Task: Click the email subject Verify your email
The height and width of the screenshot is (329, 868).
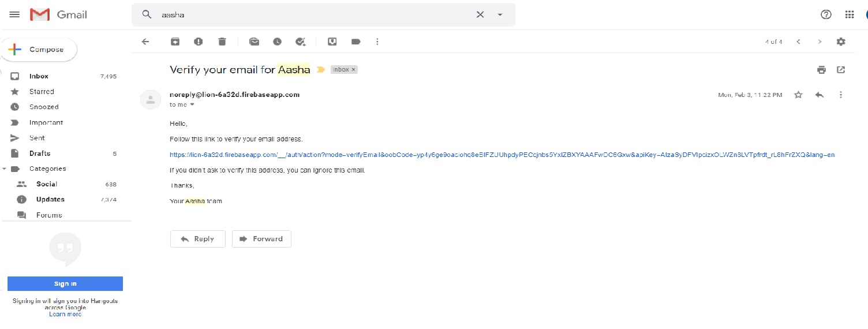Action: pos(240,70)
